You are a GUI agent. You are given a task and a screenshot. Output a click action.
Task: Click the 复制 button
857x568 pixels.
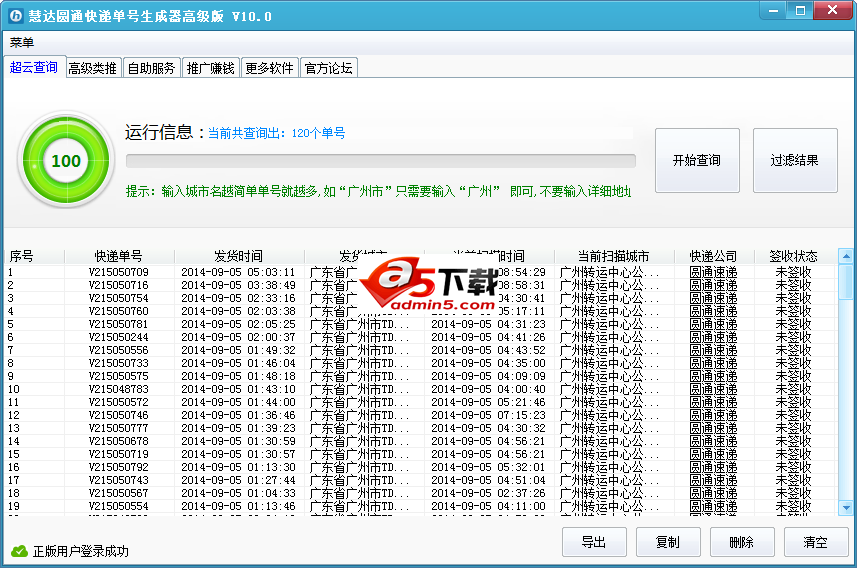(668, 542)
